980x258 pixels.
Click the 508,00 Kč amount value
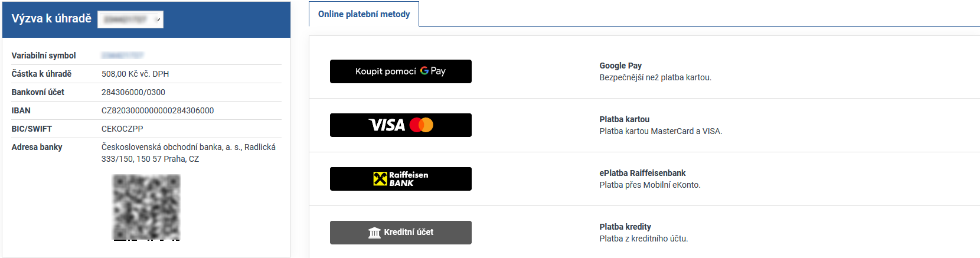[135, 74]
